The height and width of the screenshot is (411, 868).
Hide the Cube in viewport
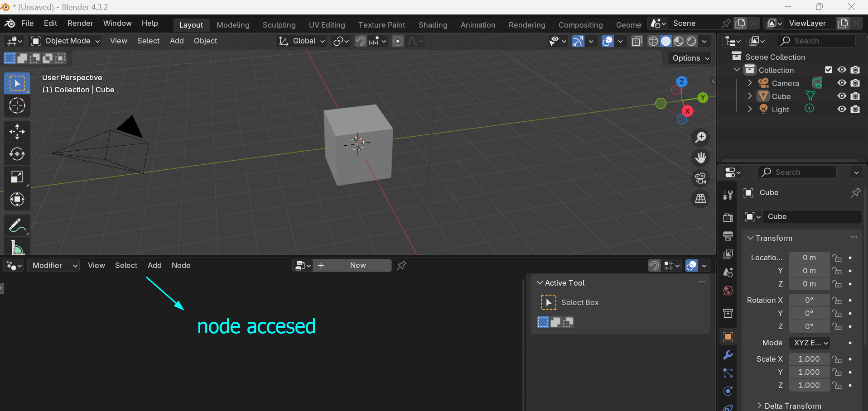[x=842, y=96]
